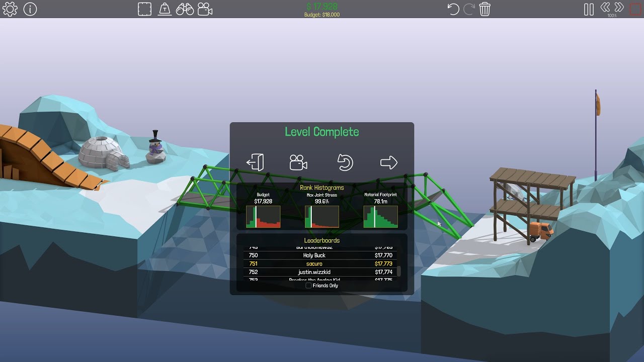Click the Budget rank histogram

263,217
